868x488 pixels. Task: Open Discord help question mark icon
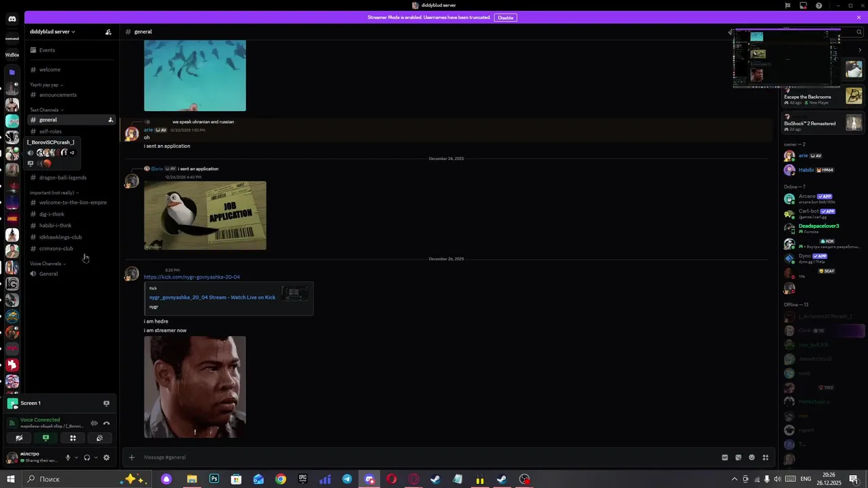tap(818, 5)
